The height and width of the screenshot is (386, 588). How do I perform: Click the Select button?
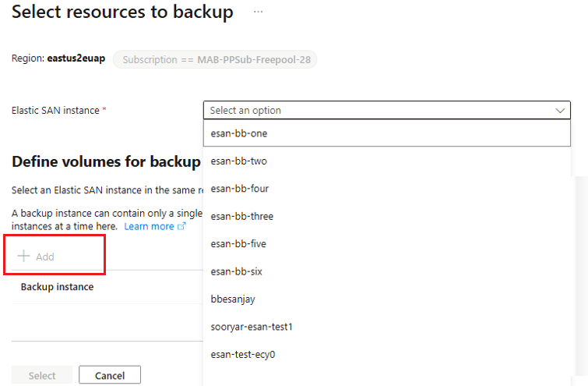point(42,375)
